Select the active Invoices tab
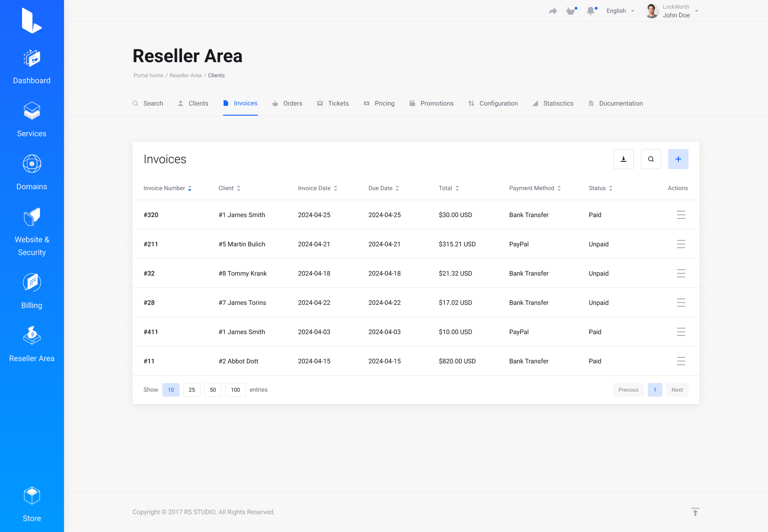The image size is (768, 532). point(240,103)
